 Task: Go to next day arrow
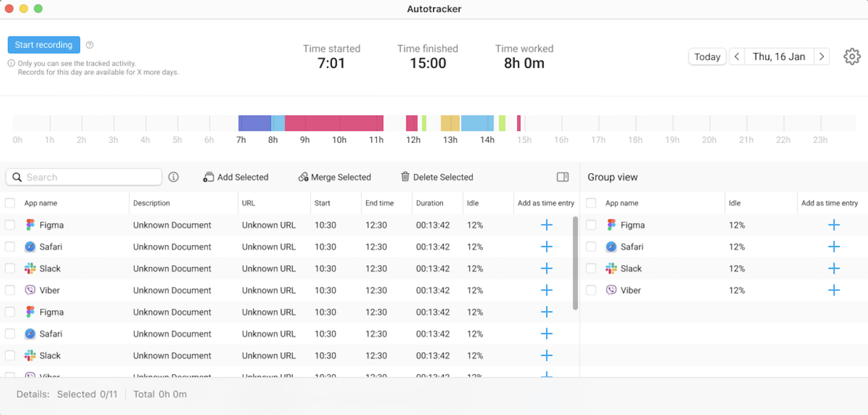coord(822,56)
